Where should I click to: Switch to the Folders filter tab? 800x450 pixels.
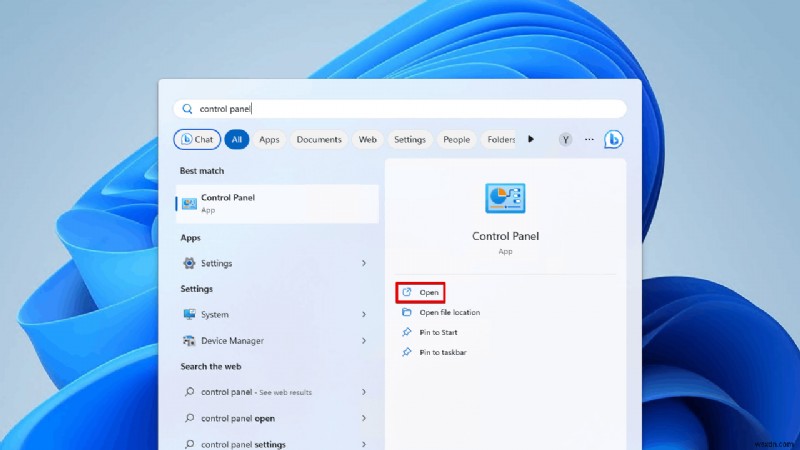pyautogui.click(x=500, y=139)
